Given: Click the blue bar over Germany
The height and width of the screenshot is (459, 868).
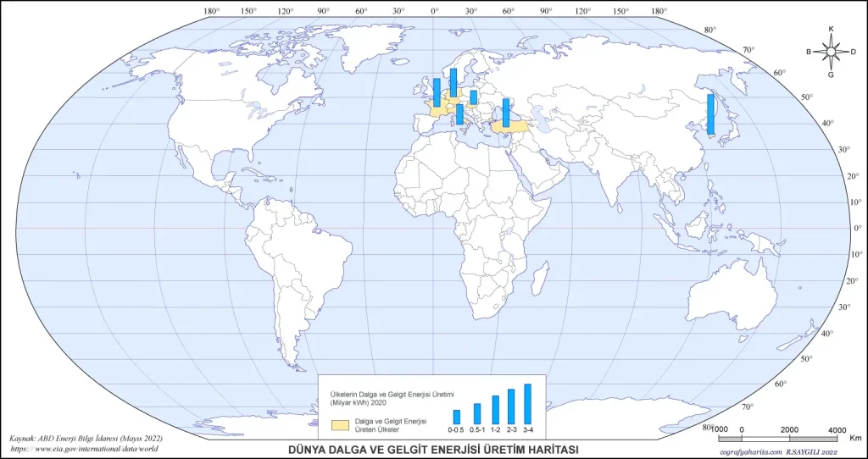Looking at the screenshot, I should (x=453, y=83).
